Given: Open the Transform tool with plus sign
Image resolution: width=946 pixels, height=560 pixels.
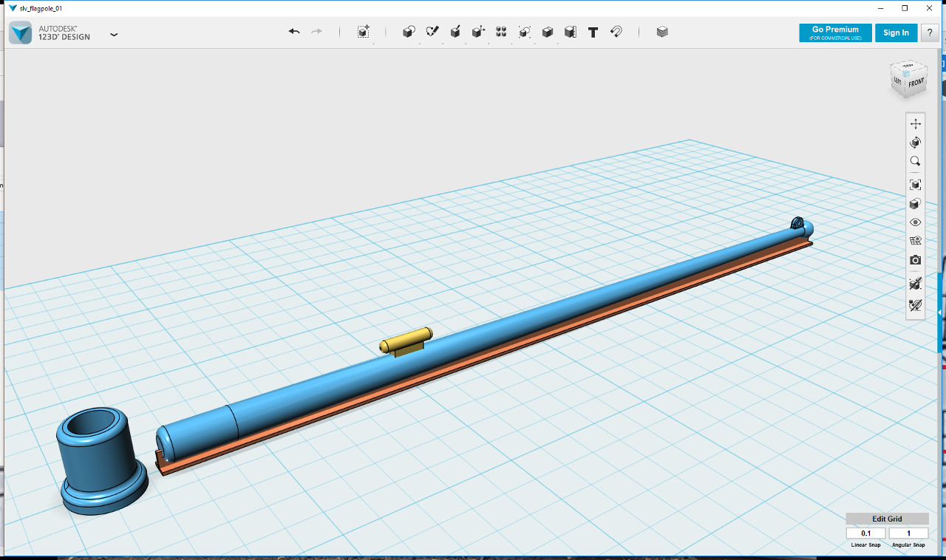Looking at the screenshot, I should tap(363, 32).
